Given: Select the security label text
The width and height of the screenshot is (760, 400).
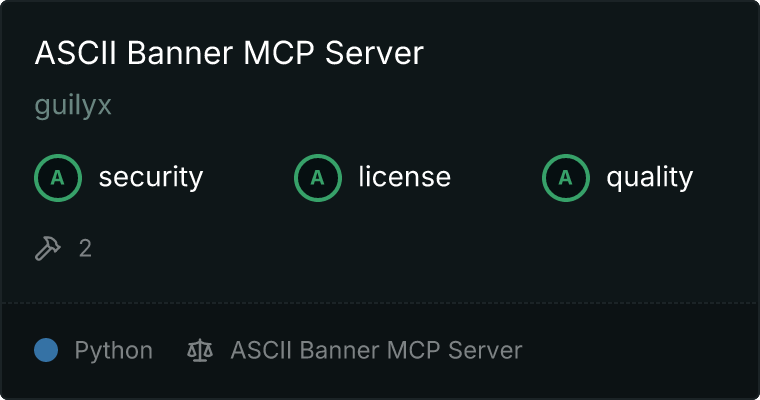Looking at the screenshot, I should tap(151, 177).
